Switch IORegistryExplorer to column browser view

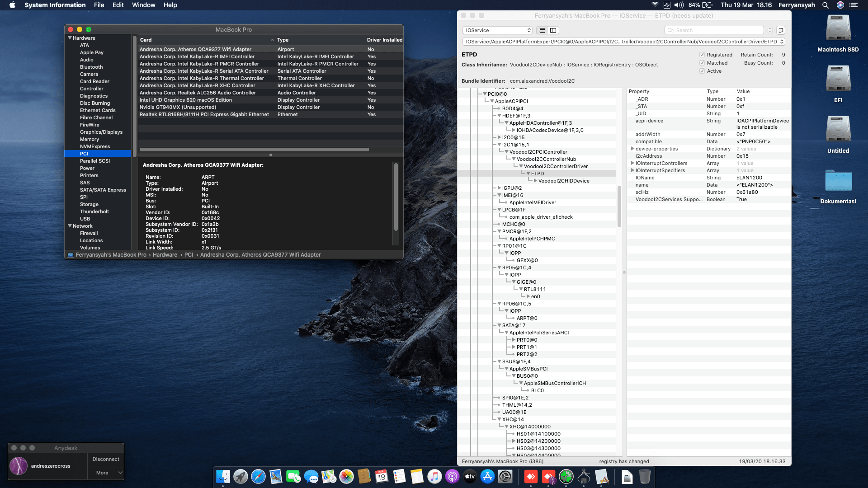[x=553, y=30]
